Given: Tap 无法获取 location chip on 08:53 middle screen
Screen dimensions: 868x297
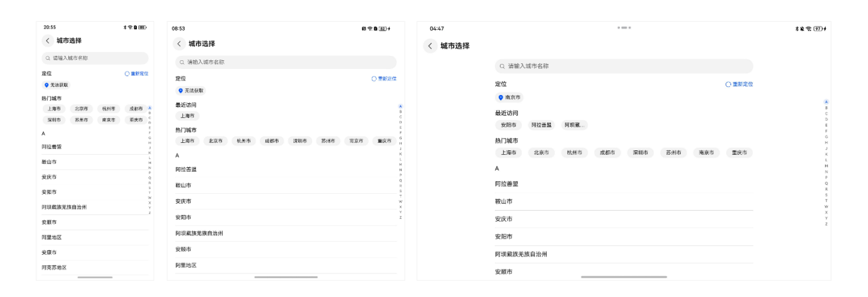Looking at the screenshot, I should [191, 91].
